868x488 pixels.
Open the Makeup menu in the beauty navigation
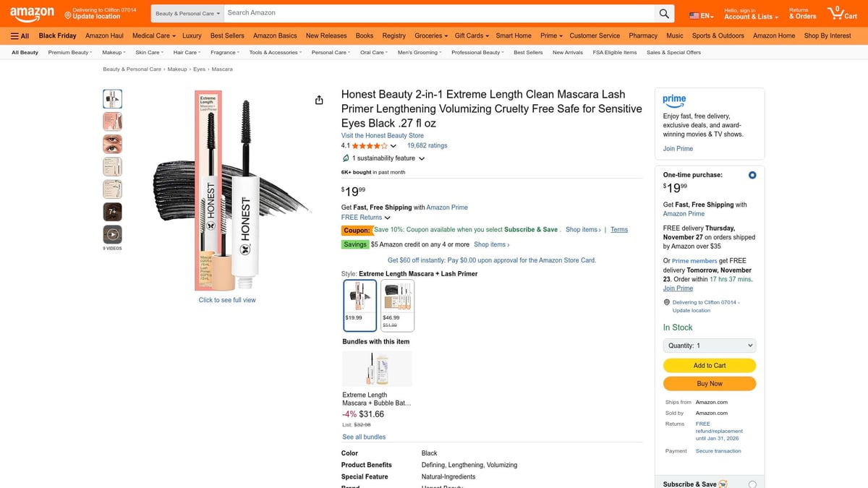click(x=113, y=51)
